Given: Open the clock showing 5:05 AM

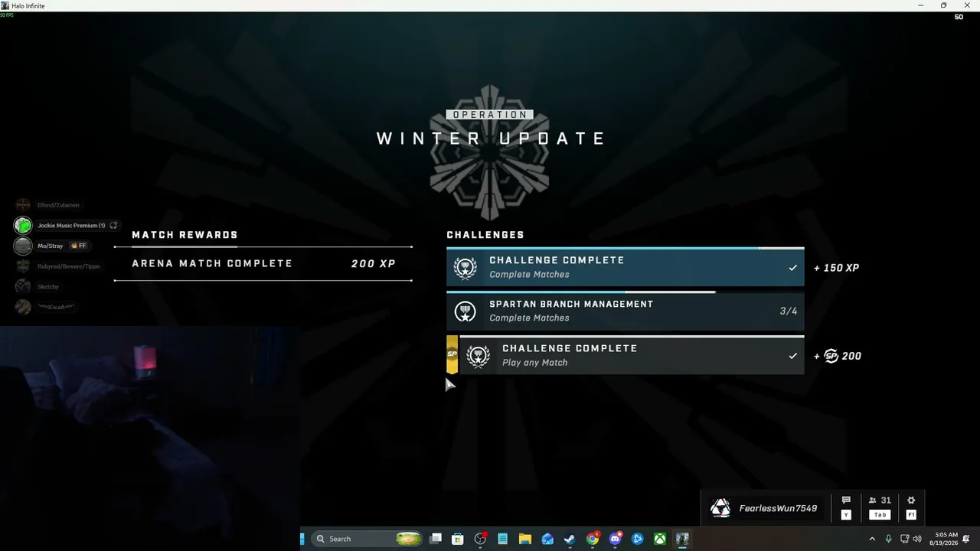Looking at the screenshot, I should point(944,539).
